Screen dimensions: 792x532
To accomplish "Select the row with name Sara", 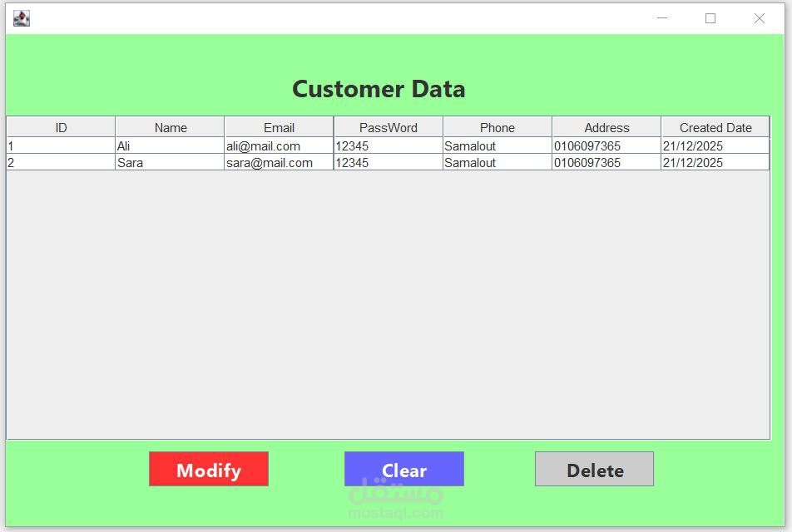I will (x=388, y=163).
